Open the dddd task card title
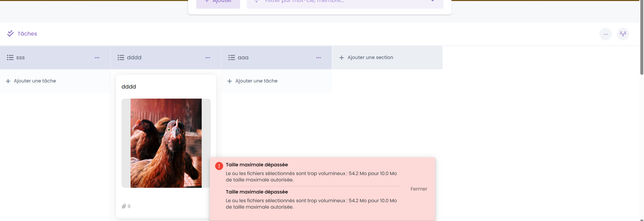644x221 pixels. tap(129, 87)
